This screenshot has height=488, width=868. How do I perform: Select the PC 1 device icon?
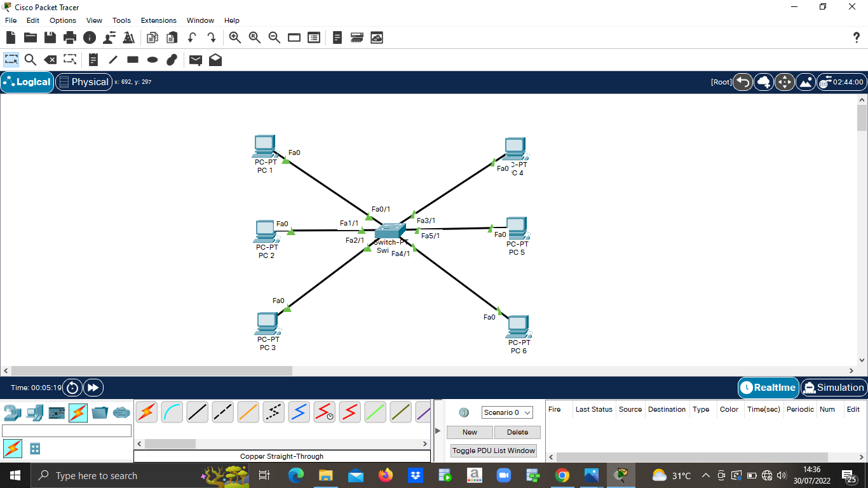pyautogui.click(x=264, y=147)
